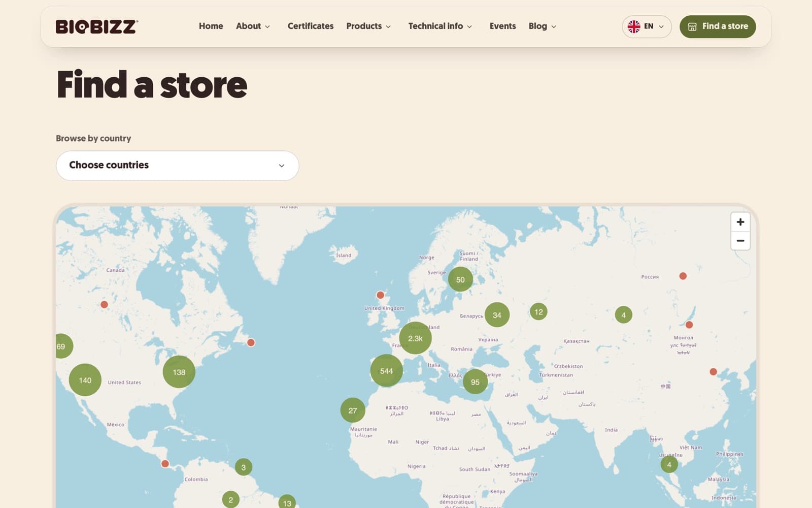Expand the Technical info menu
This screenshot has width=812, height=508.
pyautogui.click(x=440, y=26)
